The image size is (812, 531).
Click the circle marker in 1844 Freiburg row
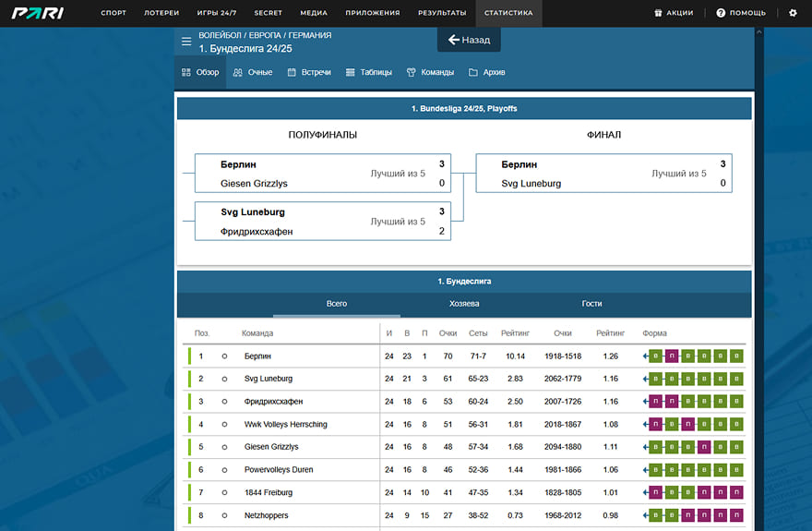tap(224, 492)
